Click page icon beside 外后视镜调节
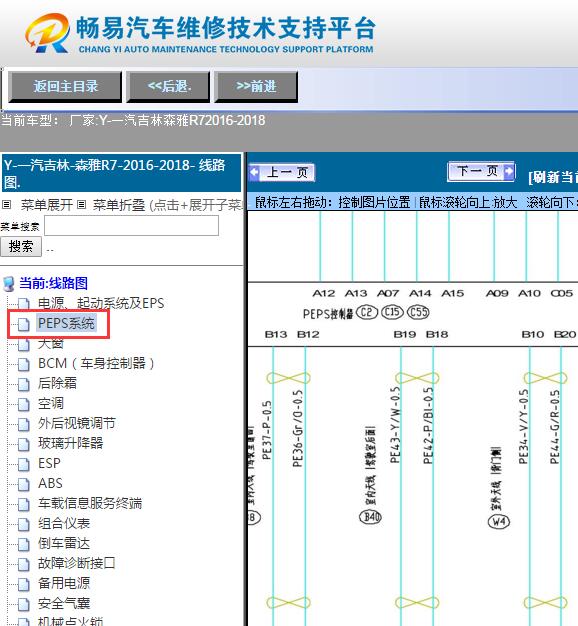Image resolution: width=578 pixels, height=626 pixels. click(24, 424)
